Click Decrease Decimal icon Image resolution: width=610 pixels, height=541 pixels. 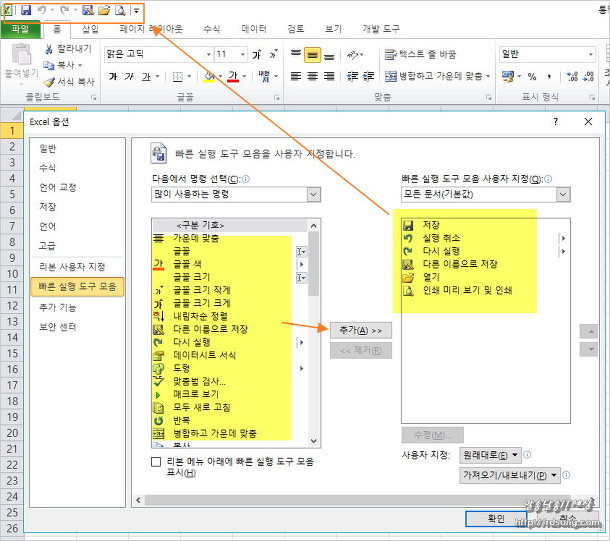(589, 77)
